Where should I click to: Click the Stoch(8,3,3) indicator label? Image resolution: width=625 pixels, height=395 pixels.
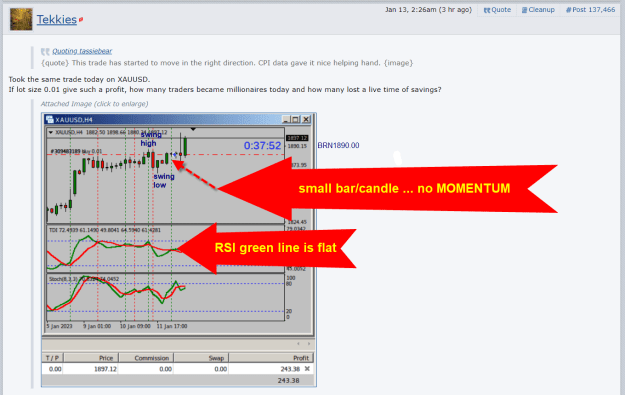point(84,279)
